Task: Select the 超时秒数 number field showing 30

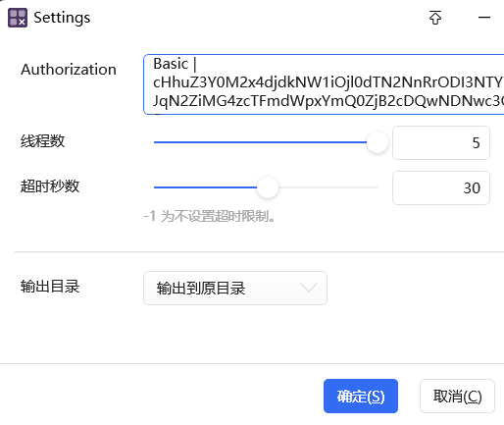Action: tap(441, 187)
